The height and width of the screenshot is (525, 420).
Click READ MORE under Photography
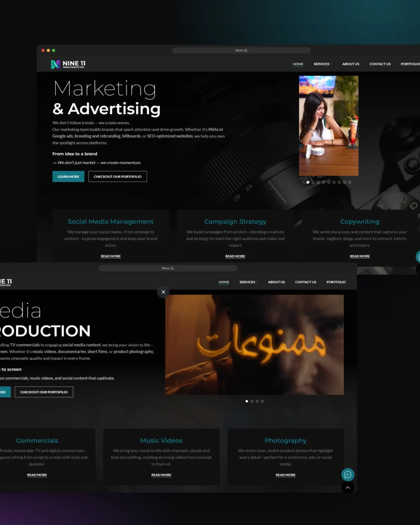286,475
